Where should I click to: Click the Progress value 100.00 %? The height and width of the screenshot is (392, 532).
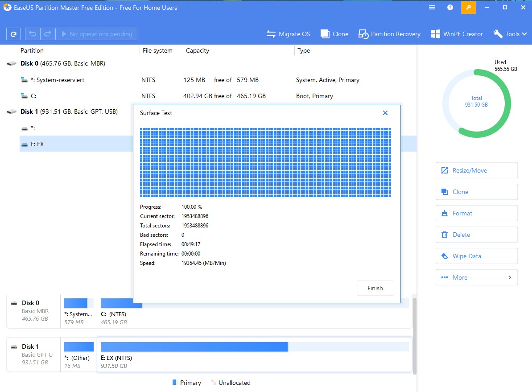pyautogui.click(x=192, y=206)
